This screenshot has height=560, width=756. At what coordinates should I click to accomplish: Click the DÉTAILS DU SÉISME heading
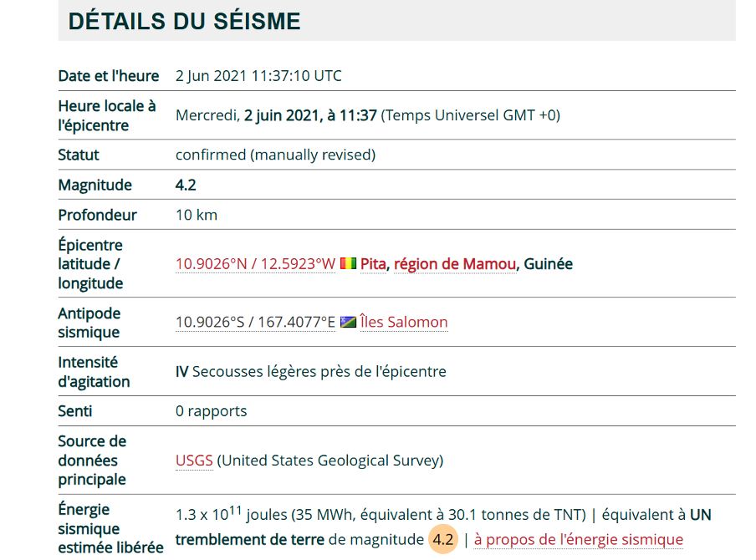point(184,21)
